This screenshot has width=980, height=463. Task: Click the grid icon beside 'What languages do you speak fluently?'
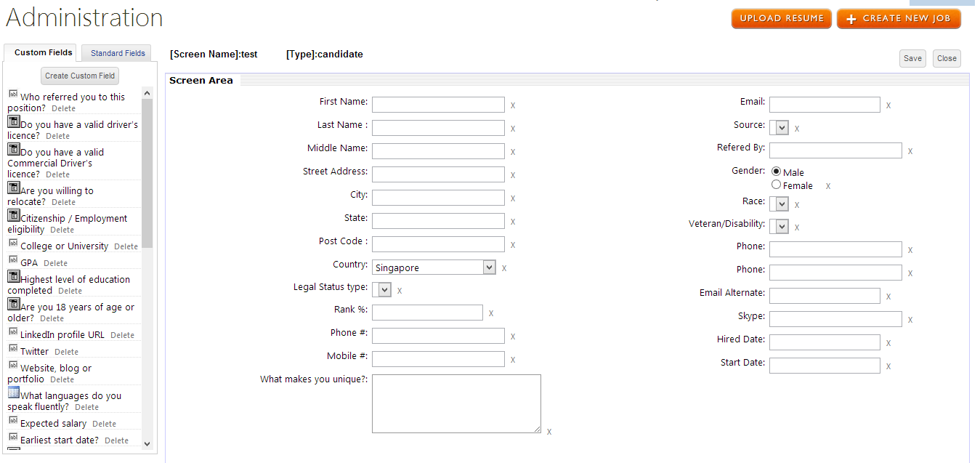click(13, 392)
